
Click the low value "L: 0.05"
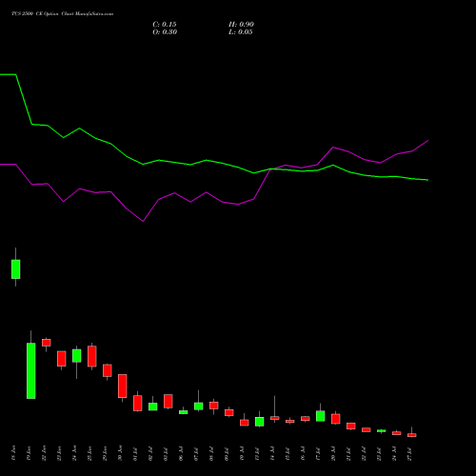(241, 32)
